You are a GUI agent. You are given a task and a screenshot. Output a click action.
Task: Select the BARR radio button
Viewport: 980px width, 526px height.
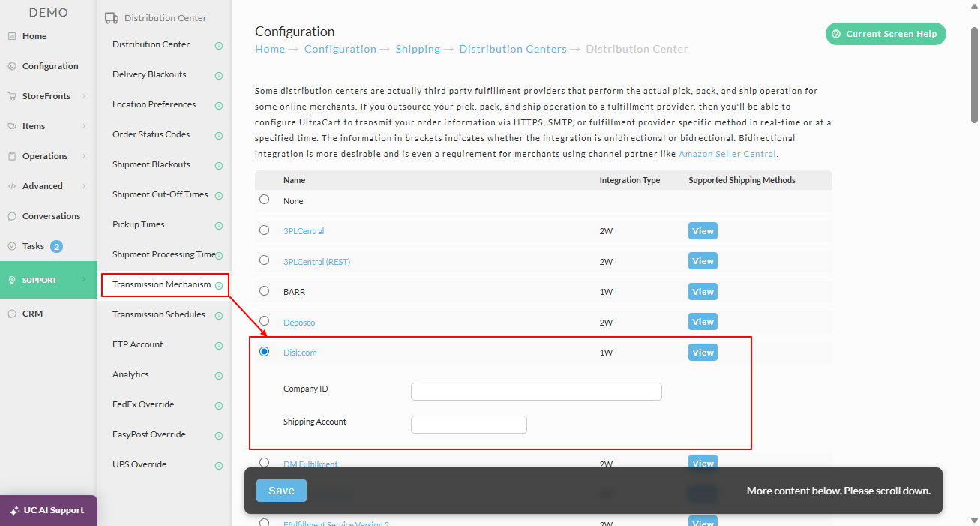(264, 290)
